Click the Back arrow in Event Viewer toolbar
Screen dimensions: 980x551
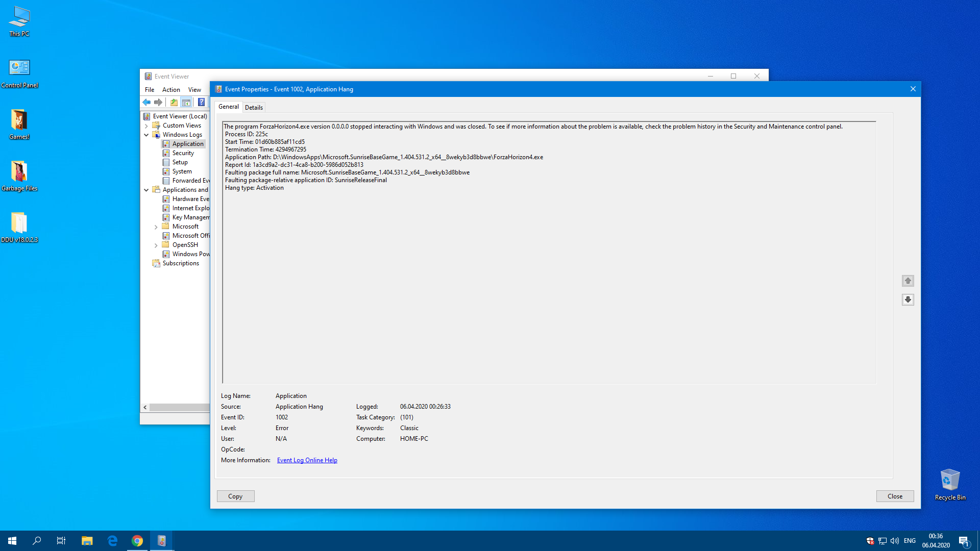(x=146, y=102)
